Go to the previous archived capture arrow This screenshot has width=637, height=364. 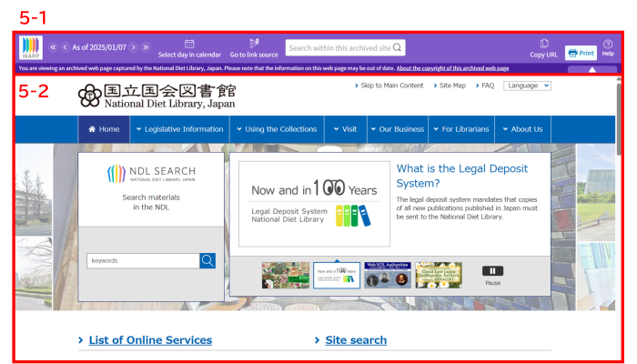pos(65,47)
